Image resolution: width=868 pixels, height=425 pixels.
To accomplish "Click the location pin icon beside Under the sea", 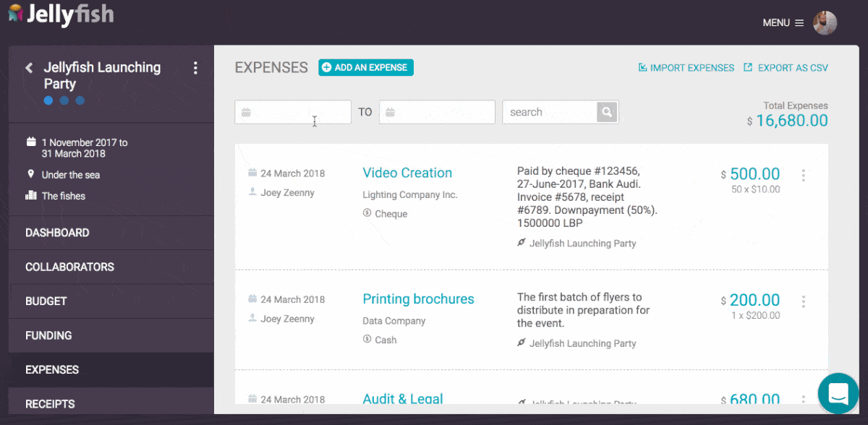I will tap(31, 174).
